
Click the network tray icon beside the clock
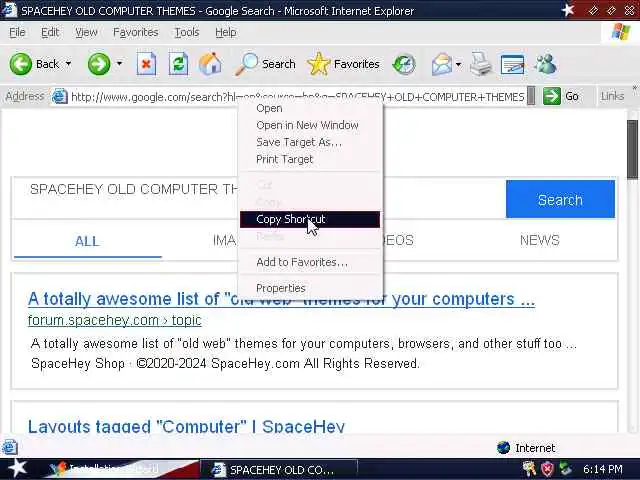click(566, 469)
